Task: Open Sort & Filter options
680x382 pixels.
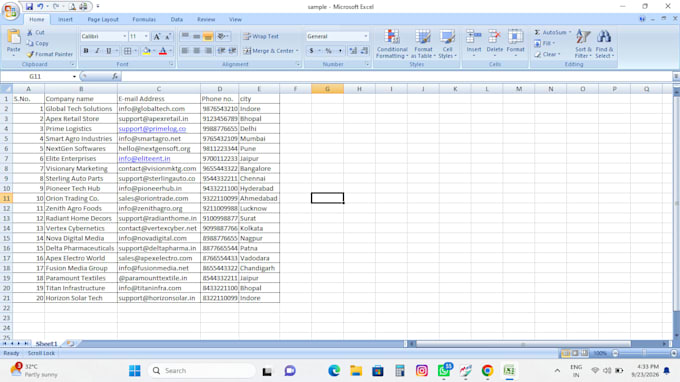Action: click(583, 44)
